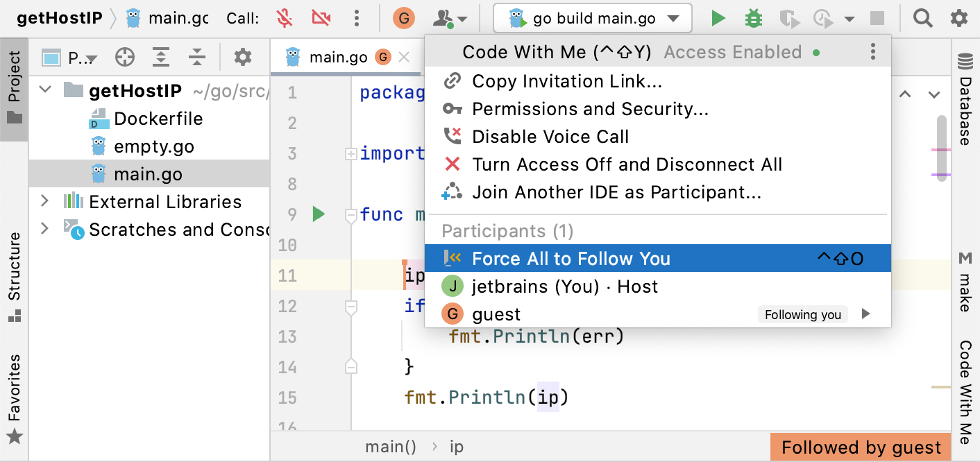The width and height of the screenshot is (980, 462).
Task: Toggle the camera off icon
Action: (x=321, y=19)
